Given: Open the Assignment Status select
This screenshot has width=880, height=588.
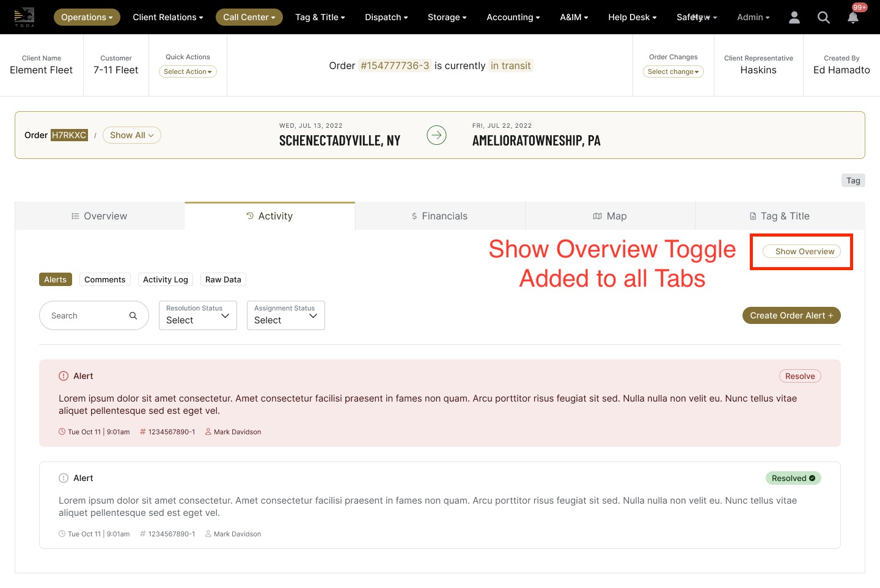Looking at the screenshot, I should 286,315.
